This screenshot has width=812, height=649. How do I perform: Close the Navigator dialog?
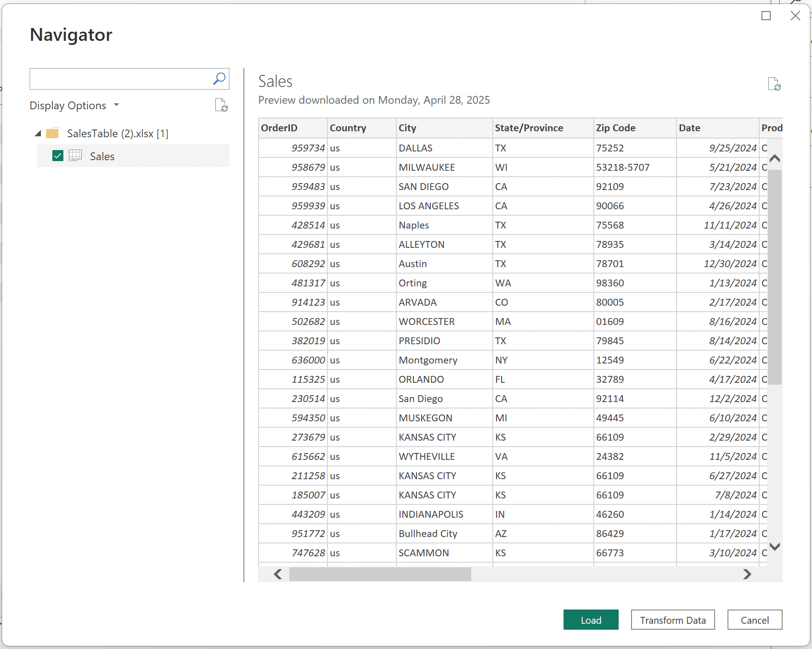pos(795,16)
